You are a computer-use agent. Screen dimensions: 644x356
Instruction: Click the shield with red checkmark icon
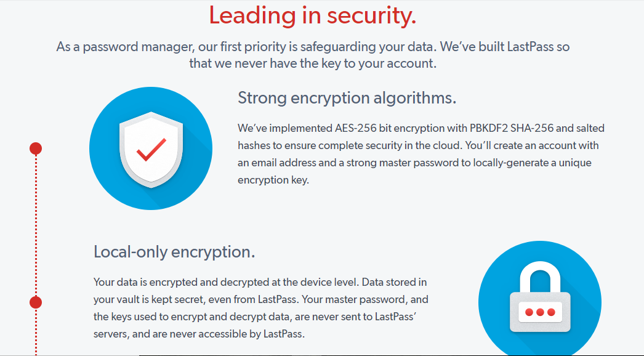(x=151, y=150)
